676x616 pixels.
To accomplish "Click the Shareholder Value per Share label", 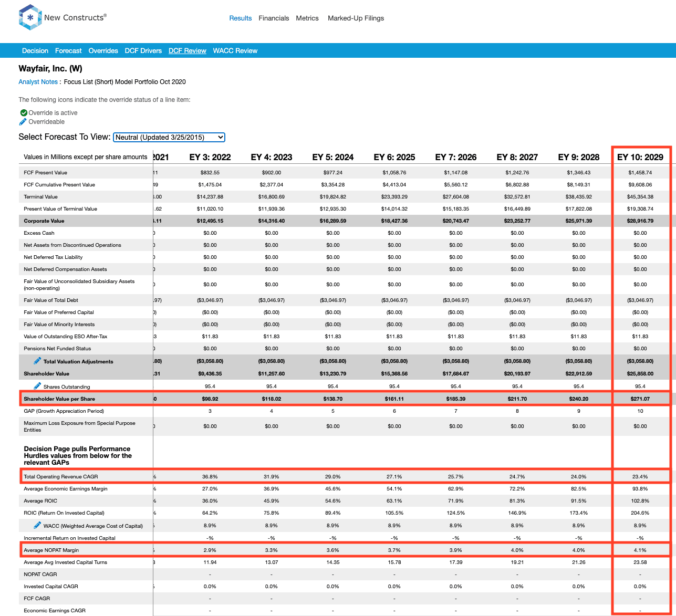I will point(59,399).
